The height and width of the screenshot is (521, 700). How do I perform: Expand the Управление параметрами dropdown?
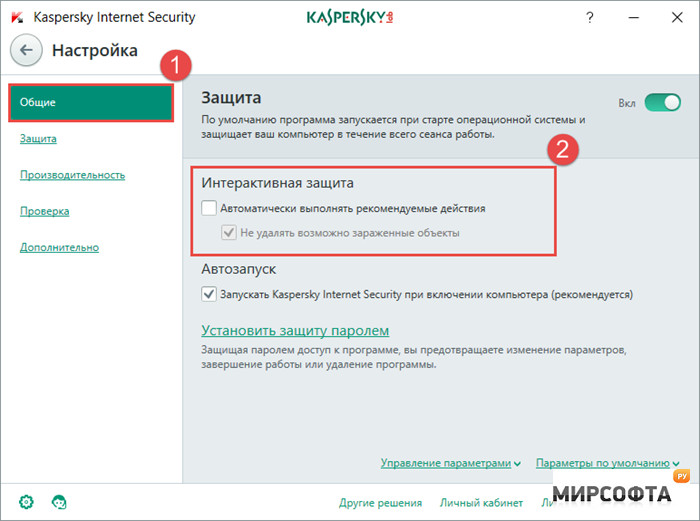pyautogui.click(x=450, y=463)
